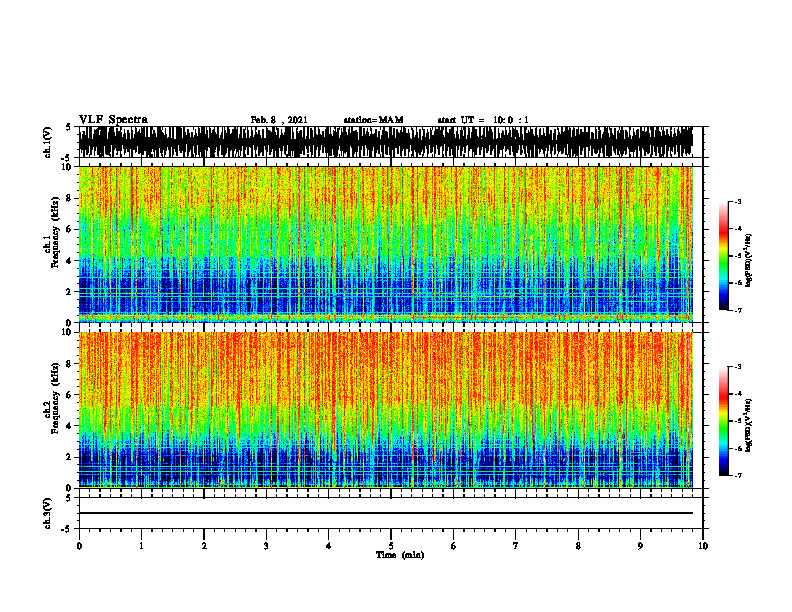Click time axis tick label 1
The width and height of the screenshot is (792, 612).
141,546
